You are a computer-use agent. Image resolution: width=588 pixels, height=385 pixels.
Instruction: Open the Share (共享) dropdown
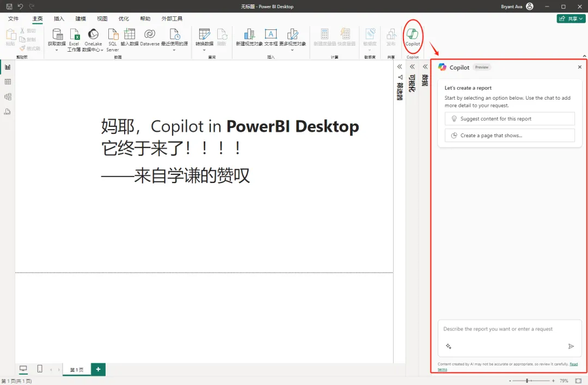(x=571, y=19)
